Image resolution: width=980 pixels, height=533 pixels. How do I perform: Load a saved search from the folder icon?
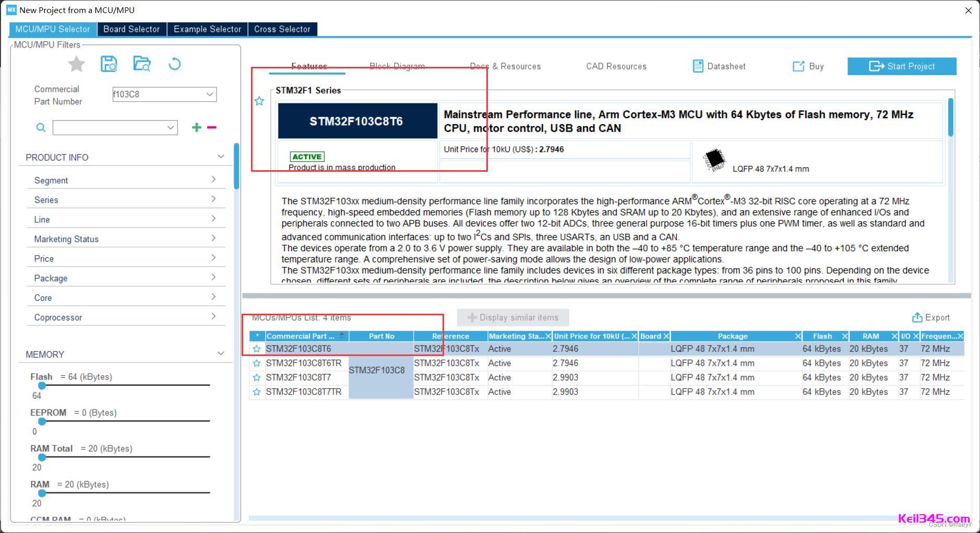[142, 64]
